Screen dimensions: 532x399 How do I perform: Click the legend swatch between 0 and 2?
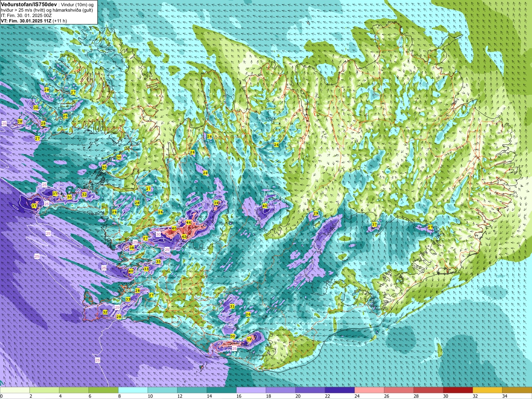pyautogui.click(x=15, y=390)
